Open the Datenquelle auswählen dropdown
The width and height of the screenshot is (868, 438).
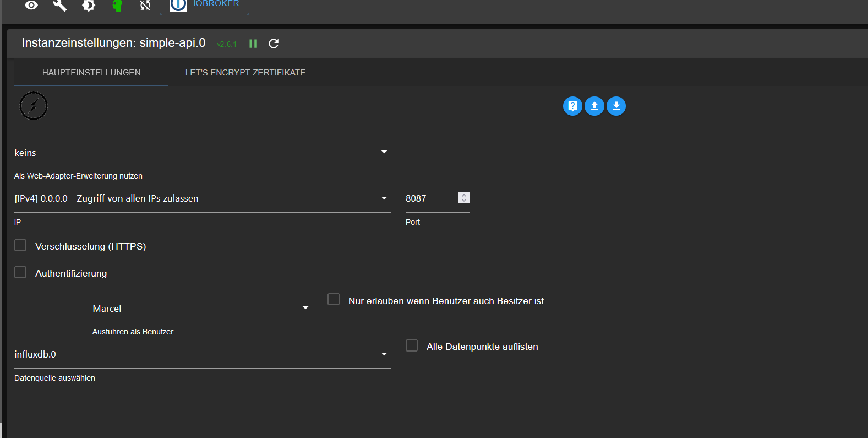[203, 354]
